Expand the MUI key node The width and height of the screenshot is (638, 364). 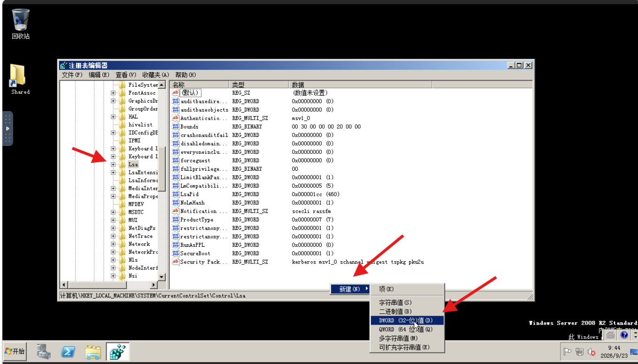coord(113,220)
